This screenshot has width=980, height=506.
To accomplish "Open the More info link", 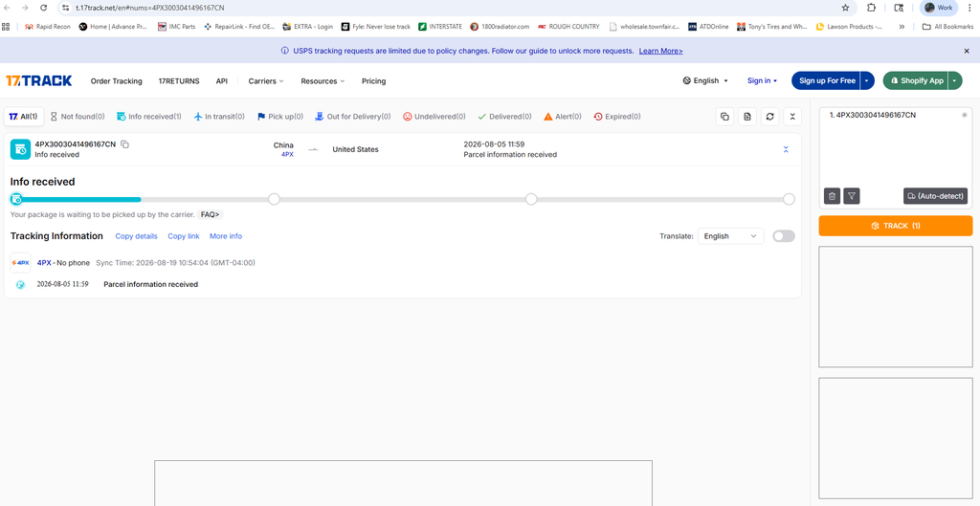I will 226,236.
